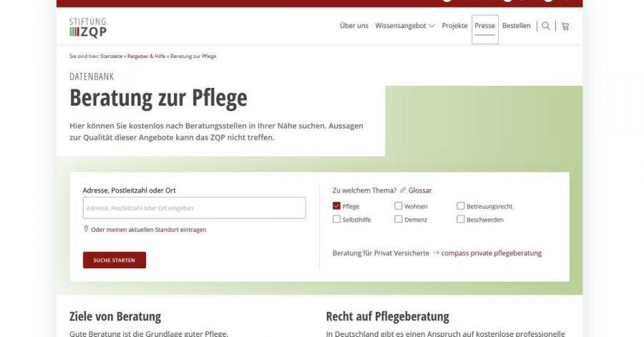Open the Ratgeber & Hilfe breadcrumb
644x337 pixels.
point(146,57)
